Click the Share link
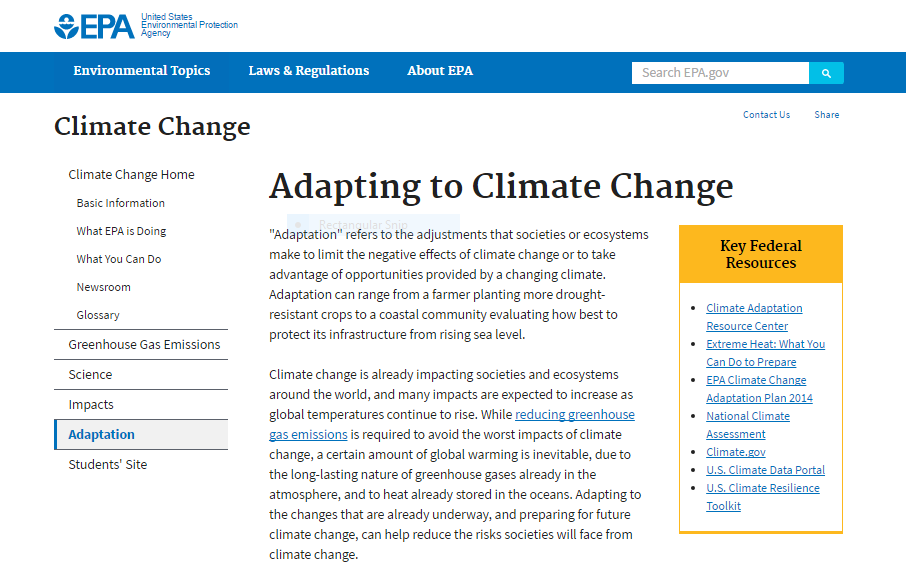The width and height of the screenshot is (906, 576). click(826, 115)
